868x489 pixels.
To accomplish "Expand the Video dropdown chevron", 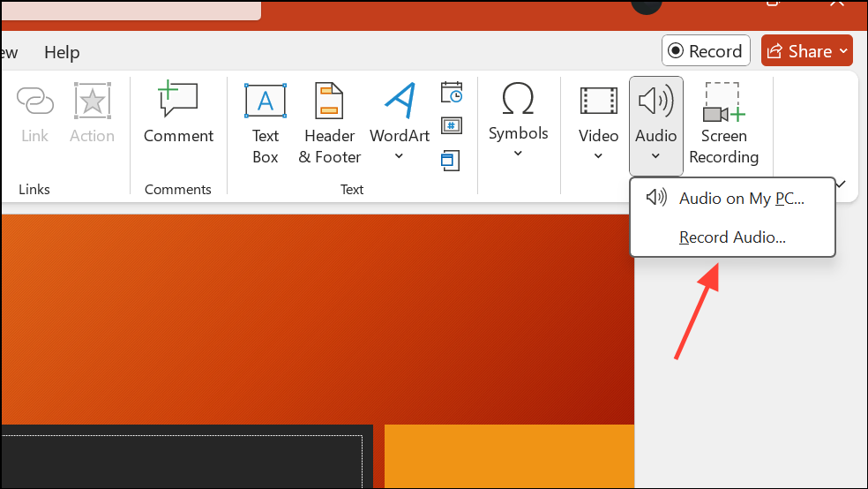I will [x=598, y=156].
